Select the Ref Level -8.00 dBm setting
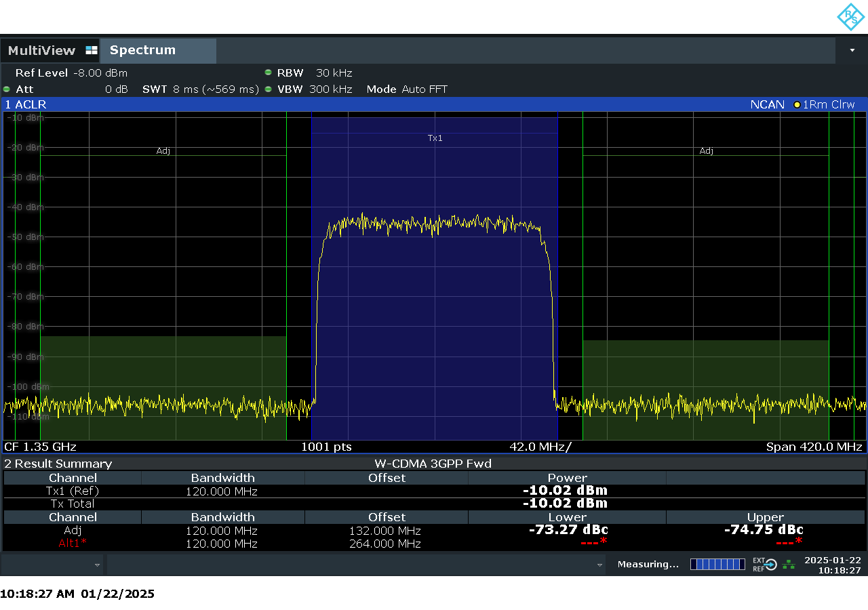The width and height of the screenshot is (868, 610). [71, 73]
